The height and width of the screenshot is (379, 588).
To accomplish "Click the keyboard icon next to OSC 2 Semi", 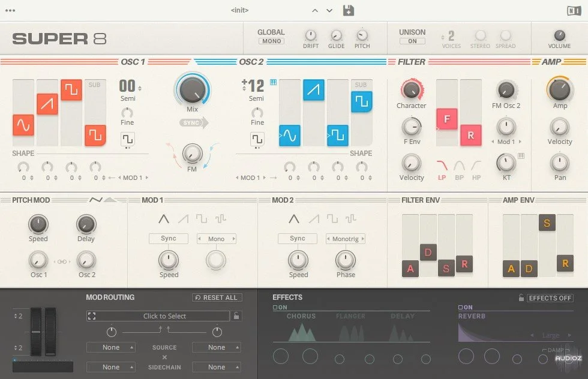I will pyautogui.click(x=274, y=82).
